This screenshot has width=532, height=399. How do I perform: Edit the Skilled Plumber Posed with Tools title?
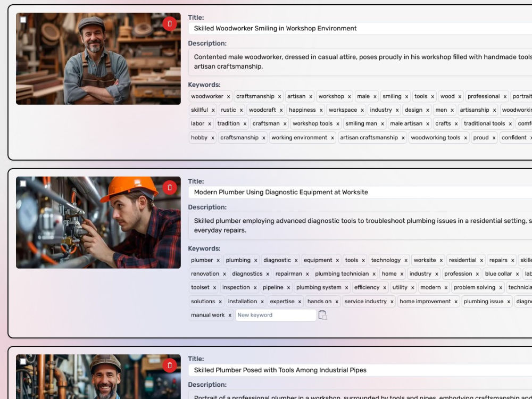(x=360, y=370)
